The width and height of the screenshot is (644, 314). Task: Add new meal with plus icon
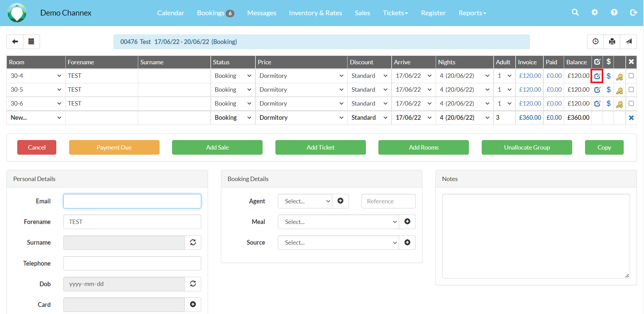[x=407, y=221]
